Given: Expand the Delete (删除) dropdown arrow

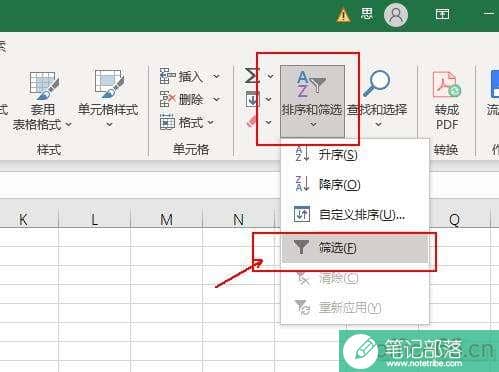Looking at the screenshot, I should pyautogui.click(x=216, y=99).
